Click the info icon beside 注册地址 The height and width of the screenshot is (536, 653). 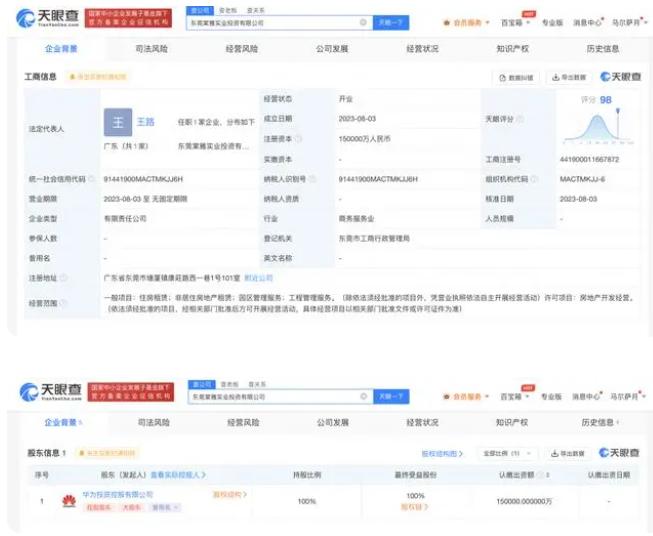tap(63, 278)
